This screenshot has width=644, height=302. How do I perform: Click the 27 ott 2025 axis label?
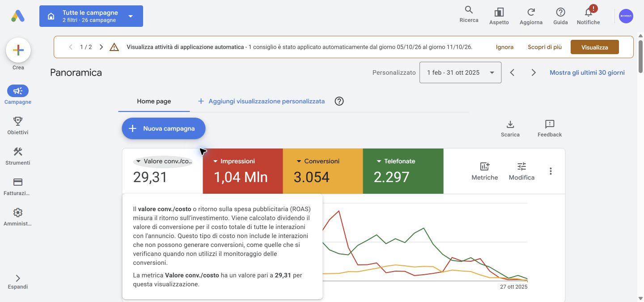(514, 287)
